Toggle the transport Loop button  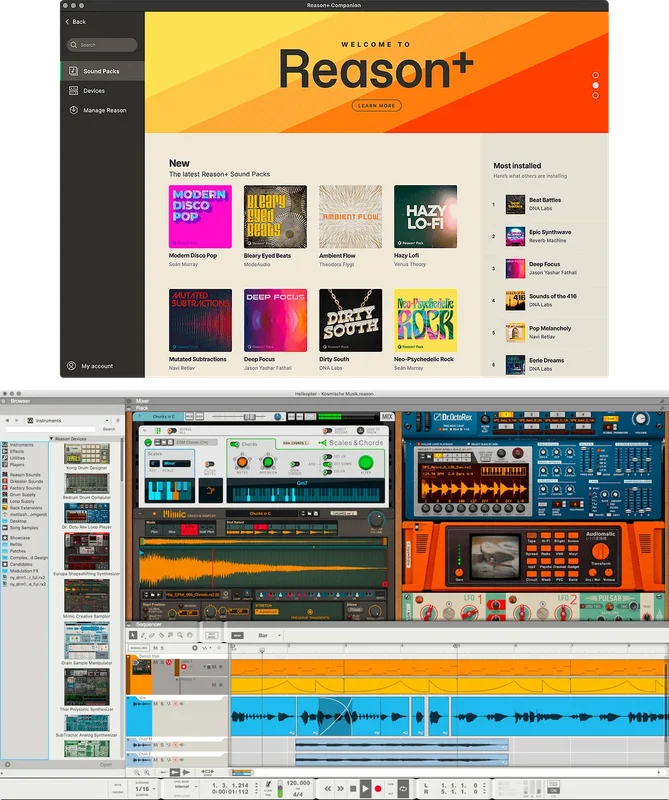click(403, 788)
